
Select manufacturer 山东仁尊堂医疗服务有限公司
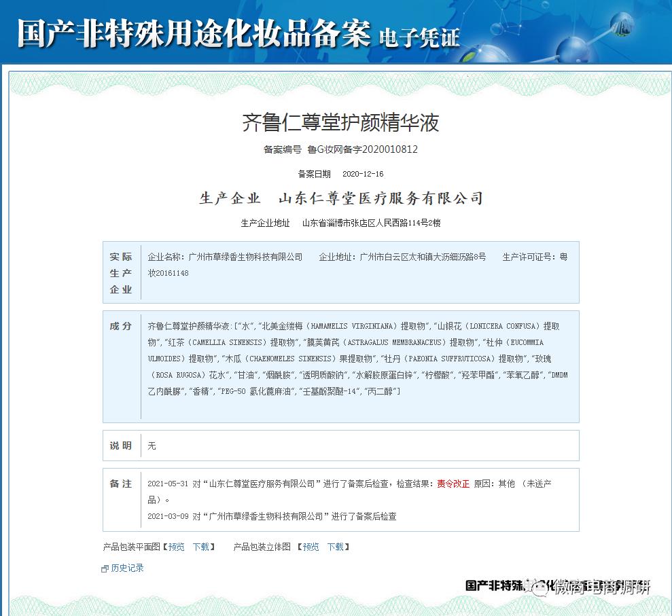pos(379,198)
